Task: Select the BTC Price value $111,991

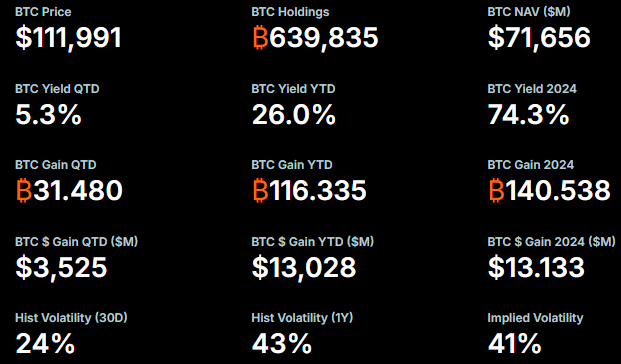Action: tap(68, 38)
